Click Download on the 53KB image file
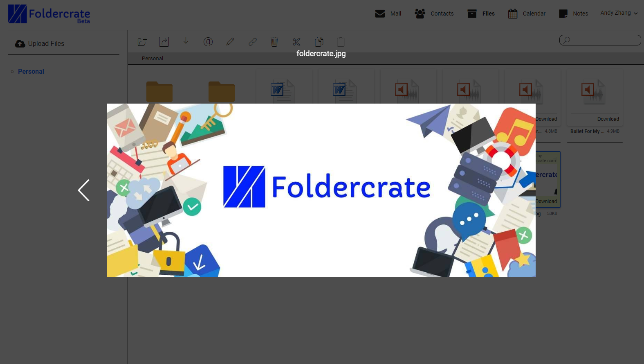 pyautogui.click(x=546, y=201)
